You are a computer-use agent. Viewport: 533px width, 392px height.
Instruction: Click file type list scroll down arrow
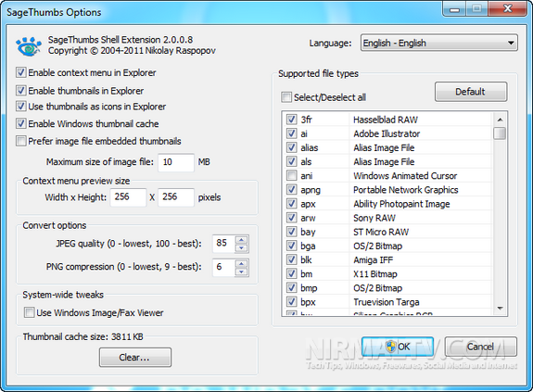[x=500, y=308]
